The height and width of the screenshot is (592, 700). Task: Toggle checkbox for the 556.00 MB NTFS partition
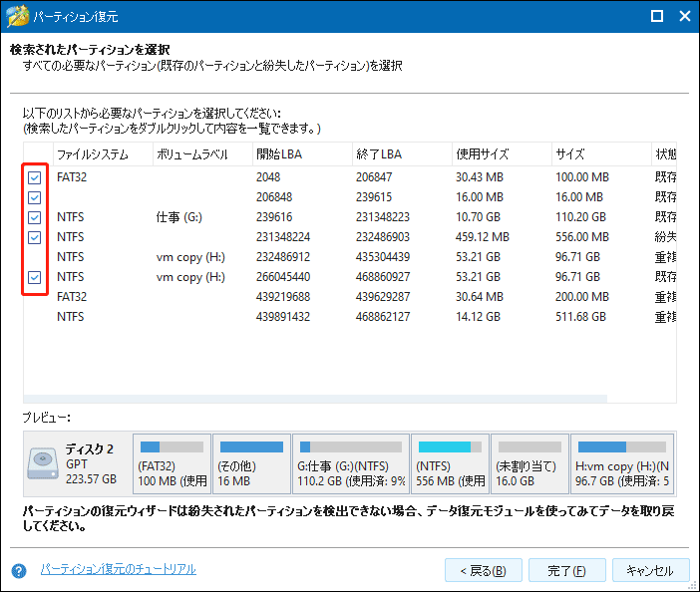point(35,237)
